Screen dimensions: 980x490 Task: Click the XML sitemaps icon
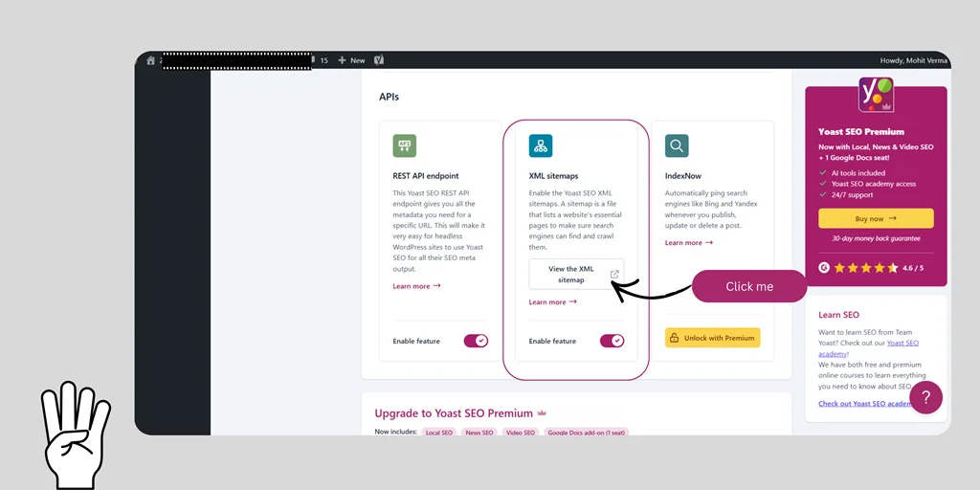pyautogui.click(x=541, y=146)
